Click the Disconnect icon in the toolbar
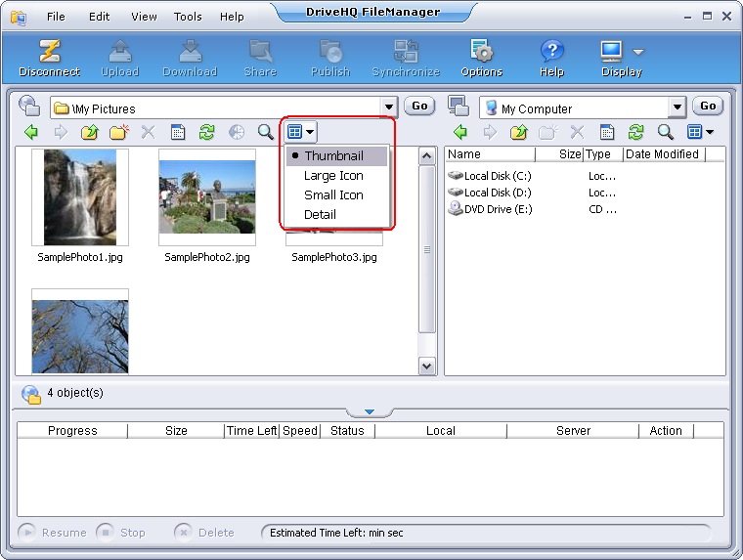 click(x=49, y=58)
